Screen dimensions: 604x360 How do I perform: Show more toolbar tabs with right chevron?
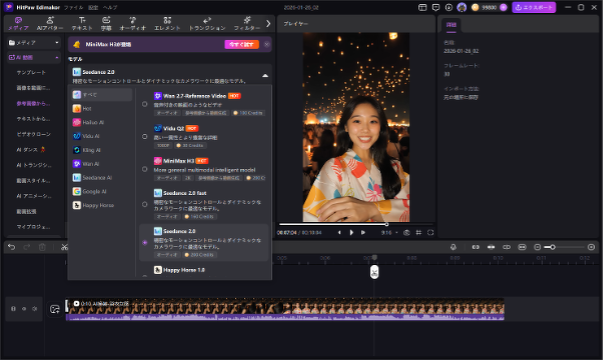pos(268,24)
